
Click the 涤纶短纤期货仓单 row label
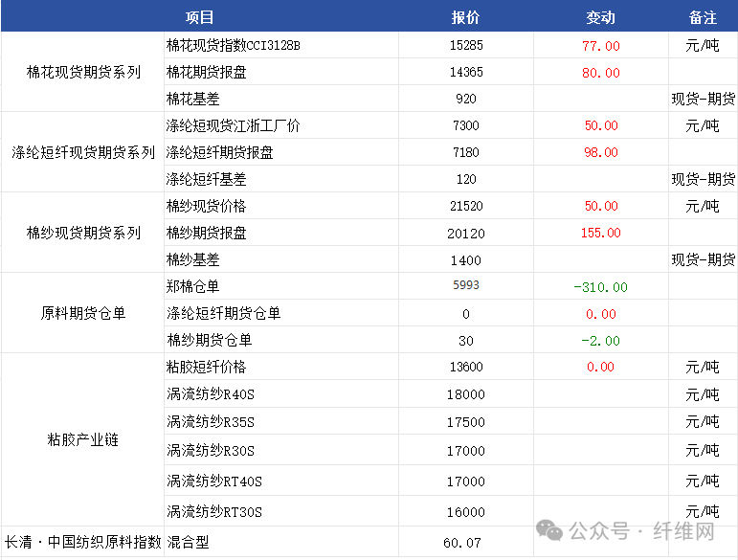pos(224,313)
